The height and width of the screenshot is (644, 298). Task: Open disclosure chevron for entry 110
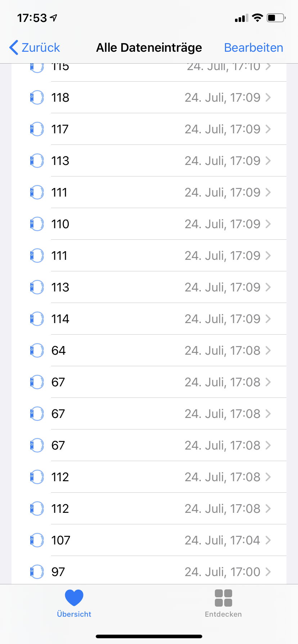click(x=268, y=224)
